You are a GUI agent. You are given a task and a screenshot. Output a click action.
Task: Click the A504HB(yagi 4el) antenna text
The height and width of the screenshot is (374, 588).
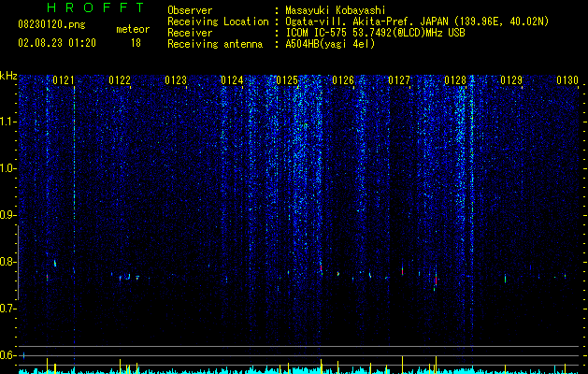tap(330, 44)
